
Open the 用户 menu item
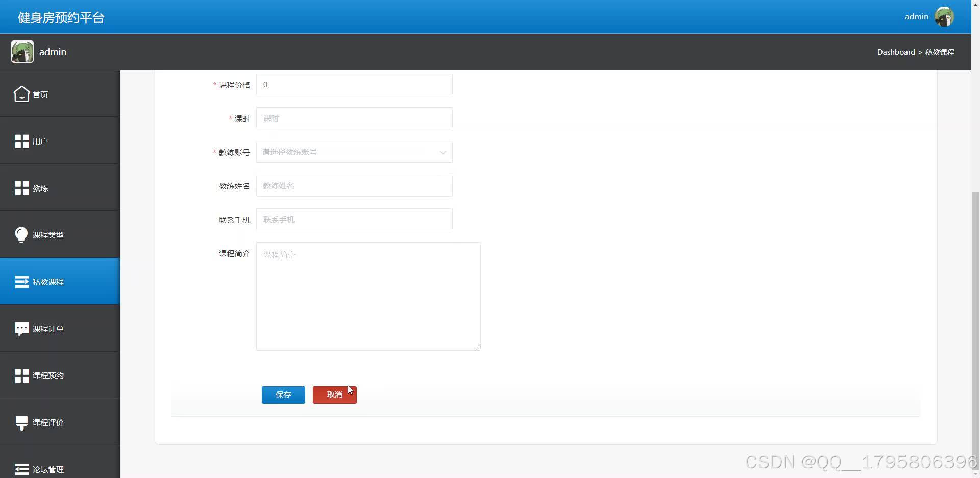60,141
